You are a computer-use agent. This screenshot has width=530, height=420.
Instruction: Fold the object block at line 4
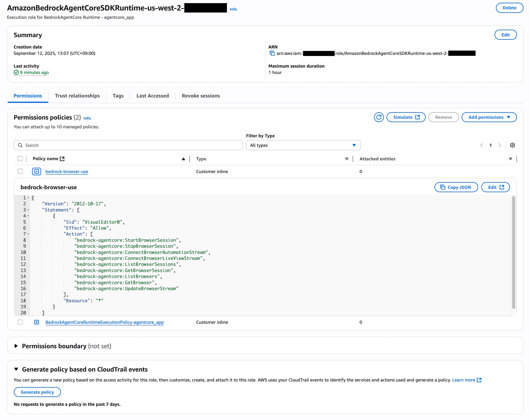click(28, 216)
